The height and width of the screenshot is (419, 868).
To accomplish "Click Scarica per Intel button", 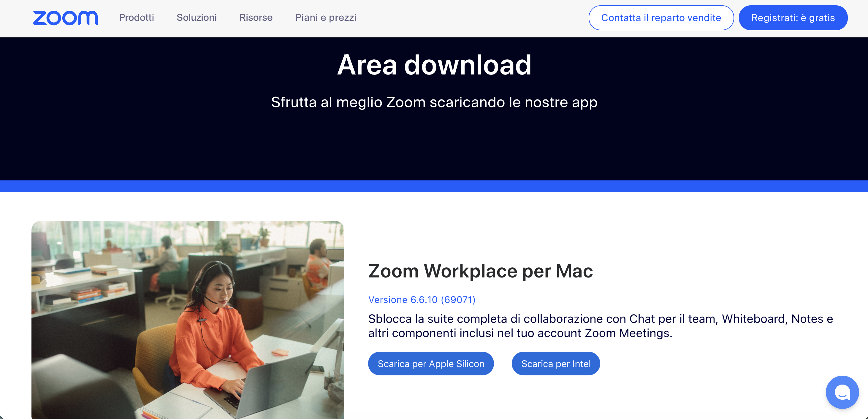I will (x=556, y=364).
